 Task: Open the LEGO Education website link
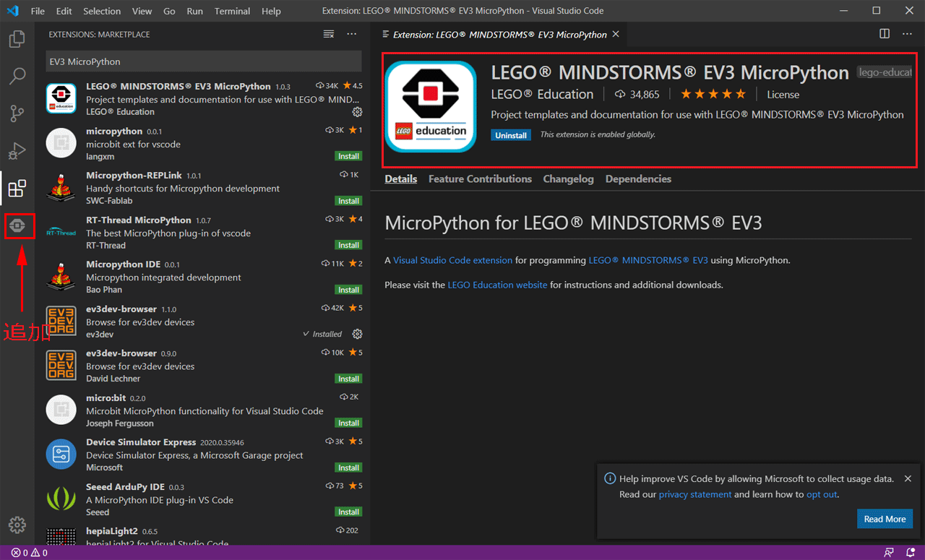(497, 285)
